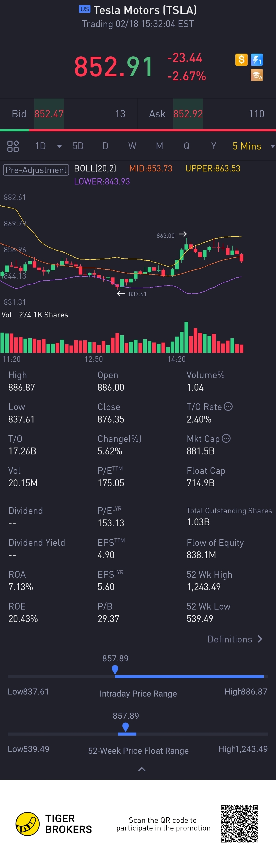The width and height of the screenshot is (276, 868).
Task: Select the W weekly chart tab
Action: (x=132, y=146)
